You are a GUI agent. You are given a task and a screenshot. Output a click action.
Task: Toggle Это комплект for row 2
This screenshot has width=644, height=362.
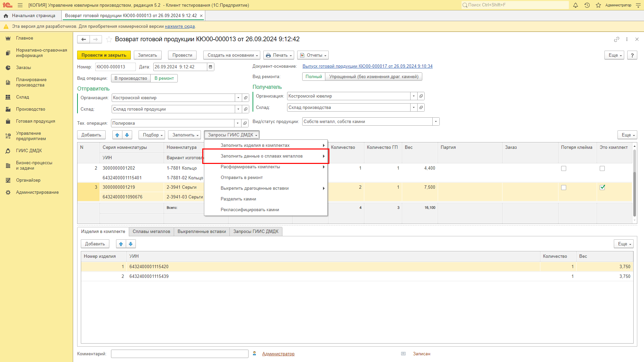(602, 169)
